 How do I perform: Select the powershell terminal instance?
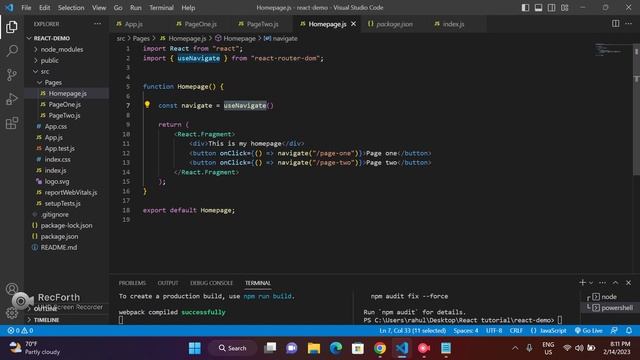coord(611,308)
